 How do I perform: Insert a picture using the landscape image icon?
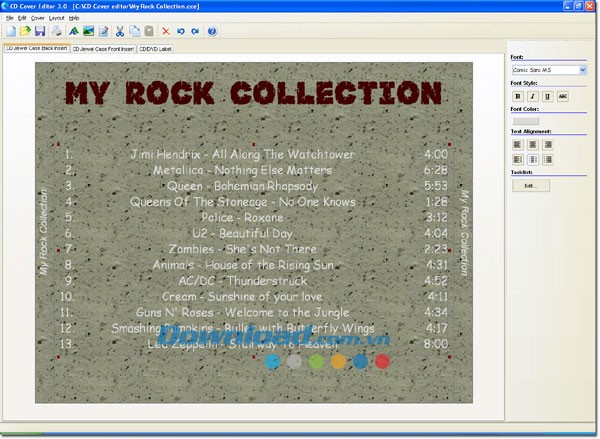click(88, 31)
